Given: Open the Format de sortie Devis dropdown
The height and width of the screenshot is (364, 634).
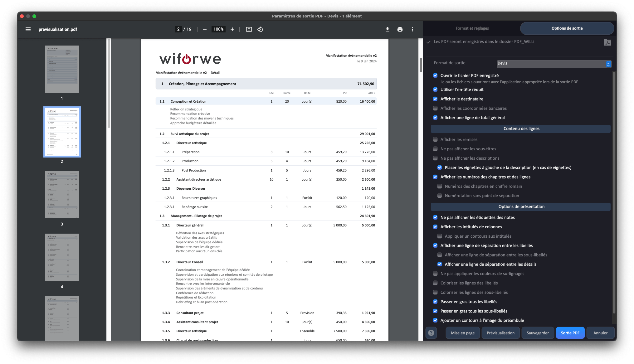Looking at the screenshot, I should (554, 64).
